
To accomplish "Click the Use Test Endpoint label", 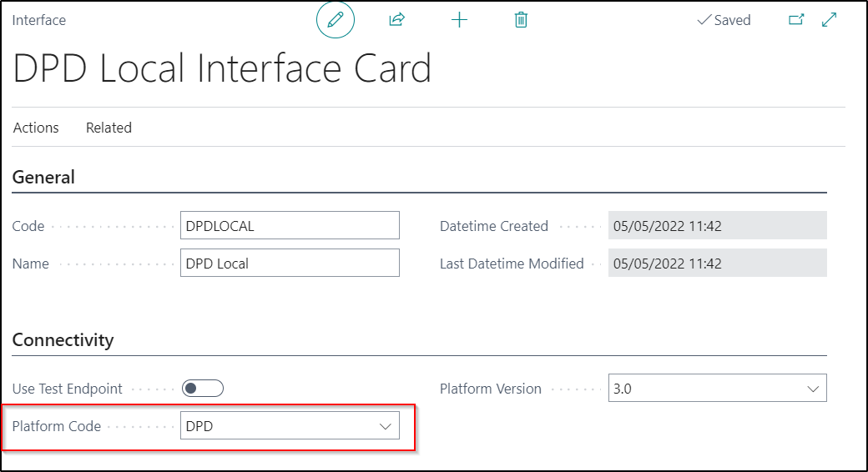I will click(x=67, y=389).
